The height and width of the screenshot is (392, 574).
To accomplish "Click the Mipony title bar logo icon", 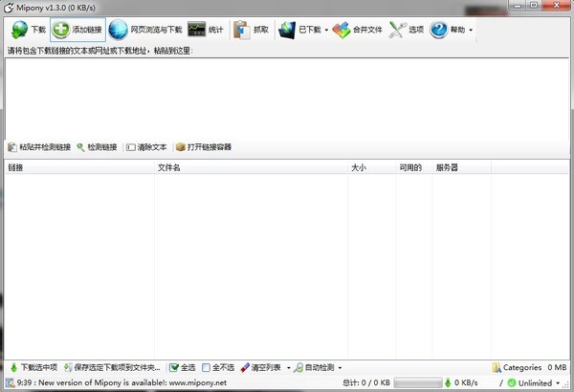I will pos(9,8).
